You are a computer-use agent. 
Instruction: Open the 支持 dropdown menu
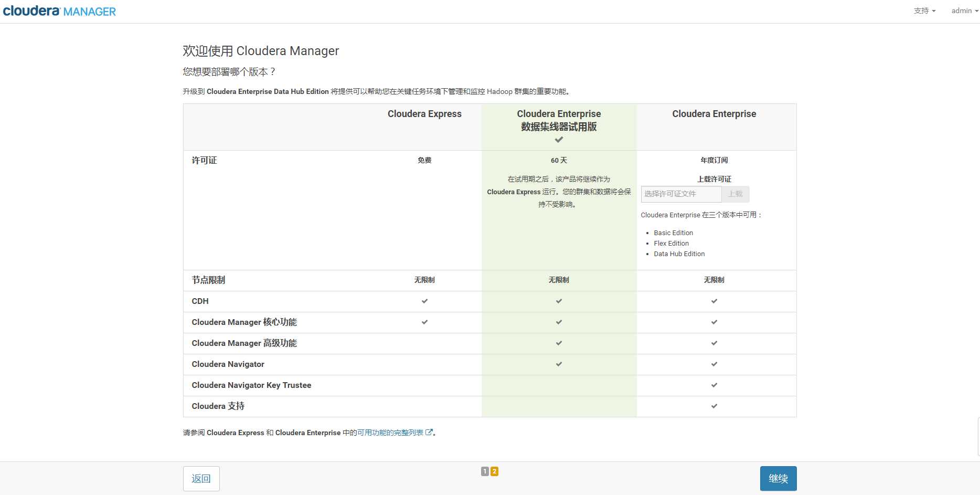924,10
